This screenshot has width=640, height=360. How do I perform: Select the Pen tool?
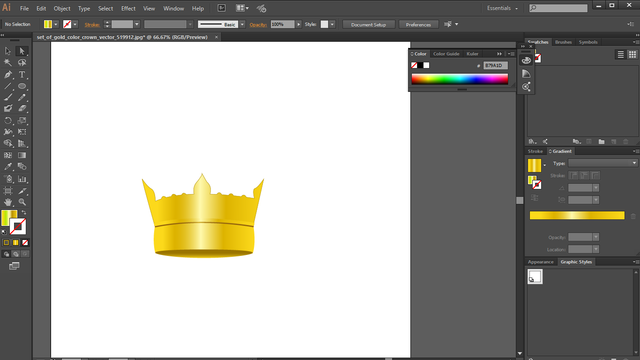pos(8,75)
